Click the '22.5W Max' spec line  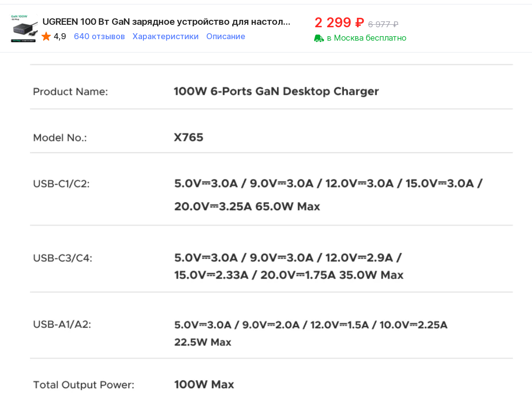click(202, 342)
